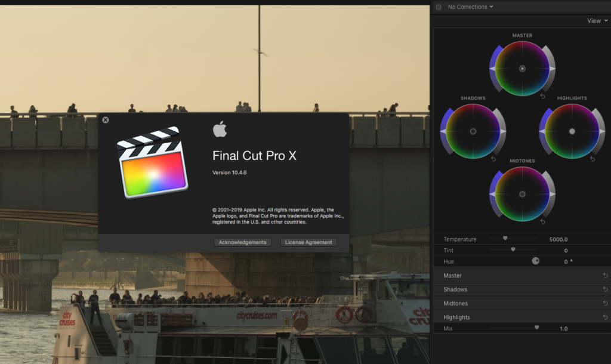Click the "HIGHLIGHTS" label above the wheel

click(572, 98)
